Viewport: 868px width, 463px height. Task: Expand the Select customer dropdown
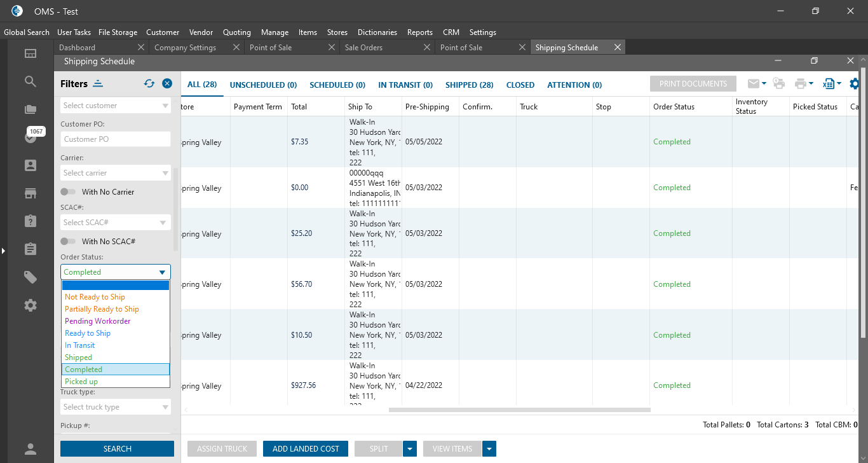[x=165, y=106]
